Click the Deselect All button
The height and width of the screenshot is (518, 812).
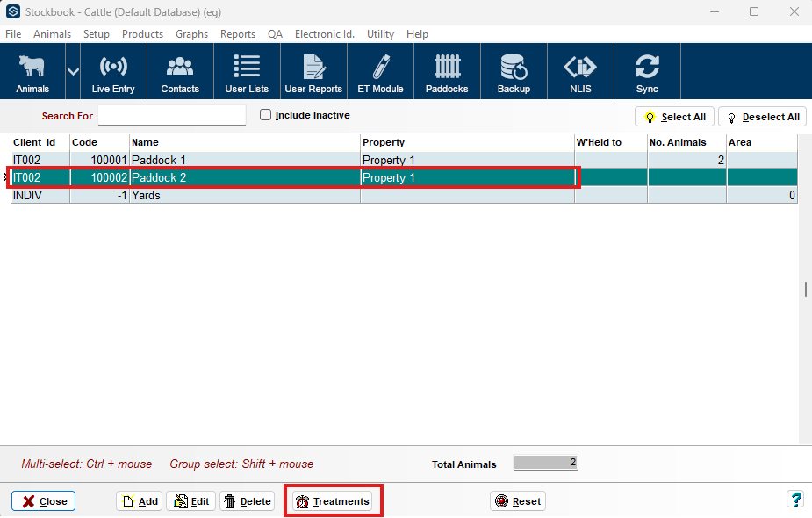pos(762,117)
